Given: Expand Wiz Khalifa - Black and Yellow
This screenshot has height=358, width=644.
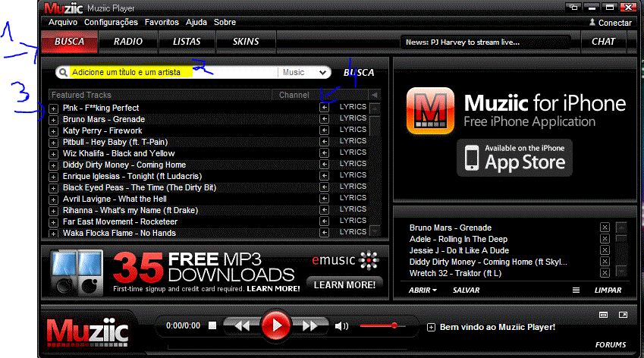Looking at the screenshot, I should click(53, 155).
